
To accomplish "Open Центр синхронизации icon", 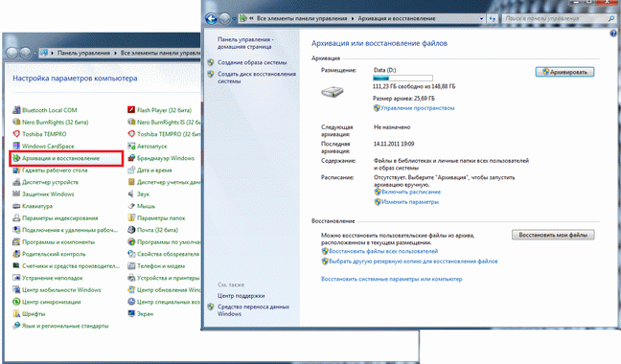I will (16, 302).
